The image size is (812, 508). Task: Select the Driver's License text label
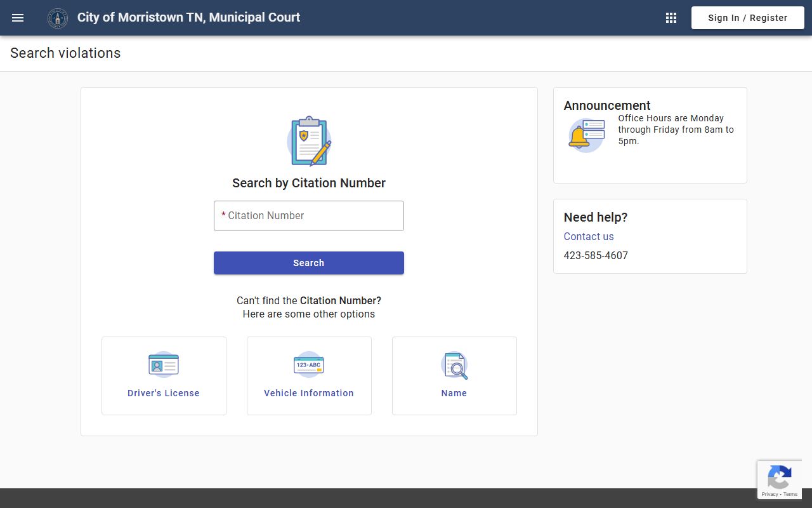coord(164,393)
